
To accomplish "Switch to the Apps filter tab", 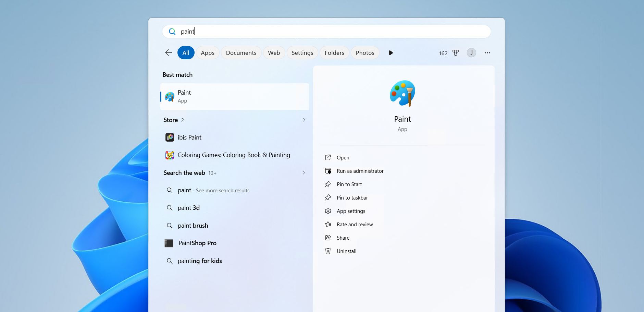I will pyautogui.click(x=208, y=53).
